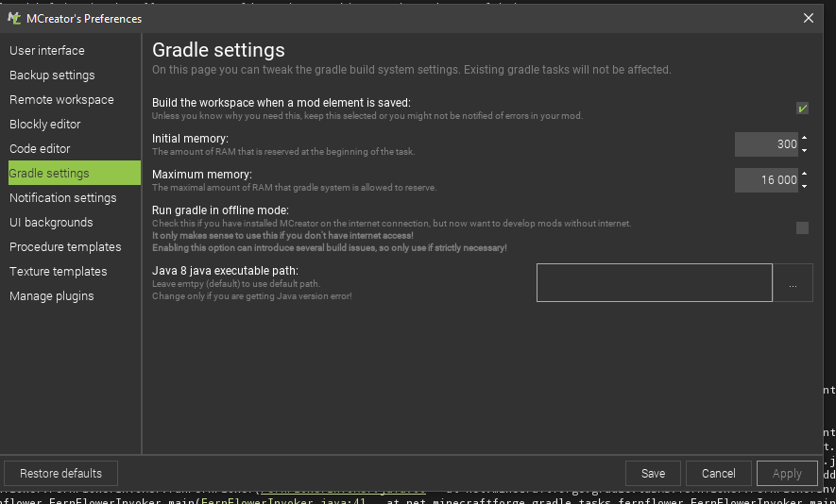Click the 'Initial memory:' label
This screenshot has height=504, width=836.
click(x=190, y=139)
